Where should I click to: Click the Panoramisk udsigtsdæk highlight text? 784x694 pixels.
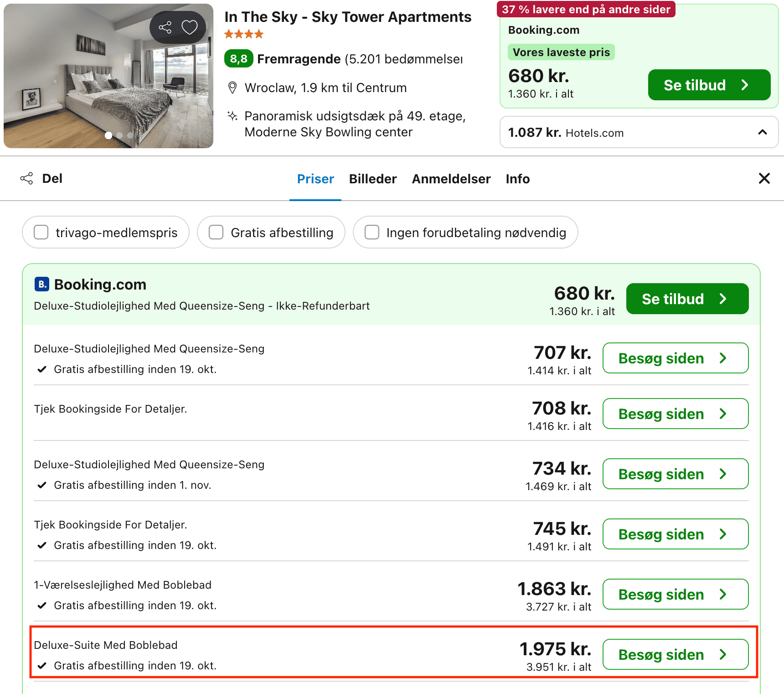tap(355, 124)
